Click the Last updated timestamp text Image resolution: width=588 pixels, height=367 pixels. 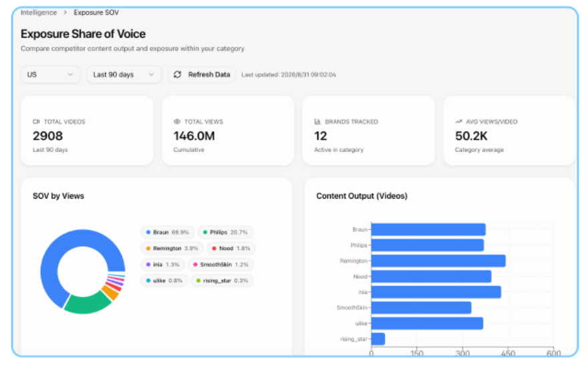tap(289, 75)
